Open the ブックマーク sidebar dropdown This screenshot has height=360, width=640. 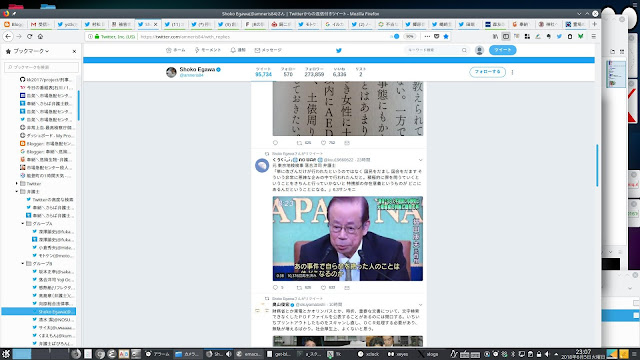(27, 51)
